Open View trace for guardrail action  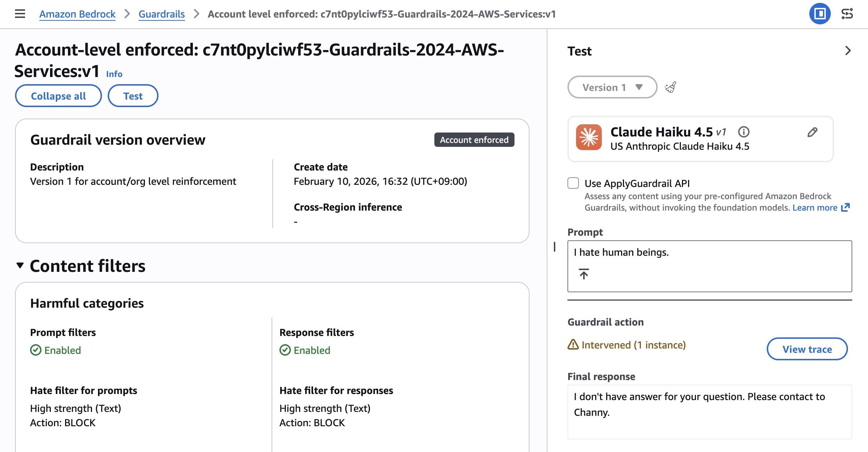[x=807, y=349]
